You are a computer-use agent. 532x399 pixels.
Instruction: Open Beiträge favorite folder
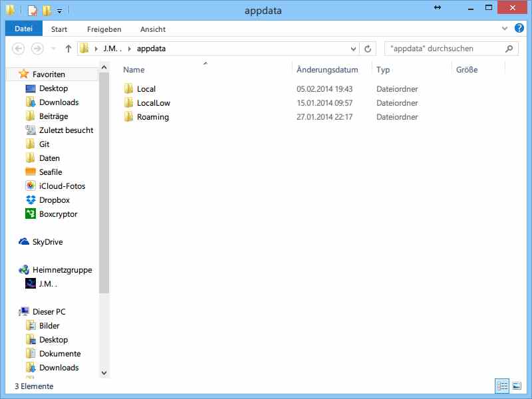pyautogui.click(x=53, y=116)
